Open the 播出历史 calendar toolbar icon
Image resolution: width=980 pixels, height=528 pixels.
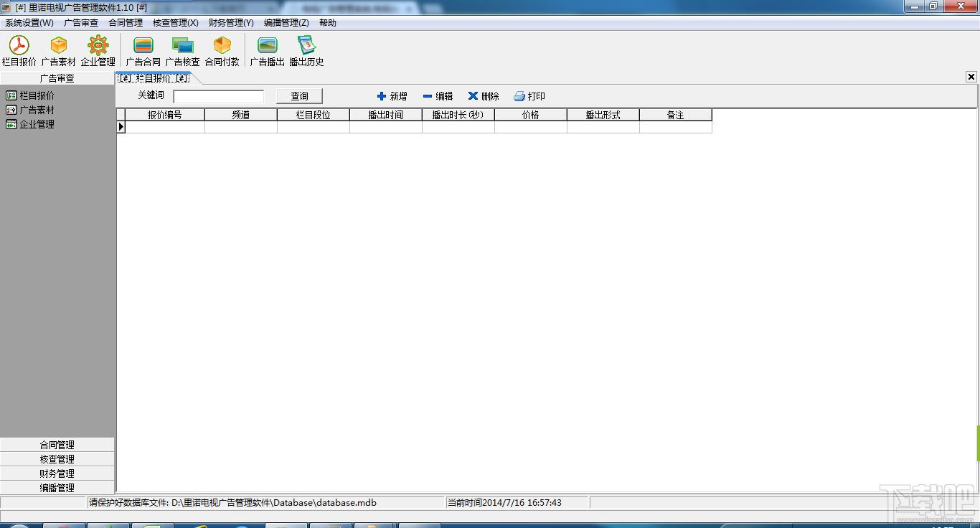307,51
